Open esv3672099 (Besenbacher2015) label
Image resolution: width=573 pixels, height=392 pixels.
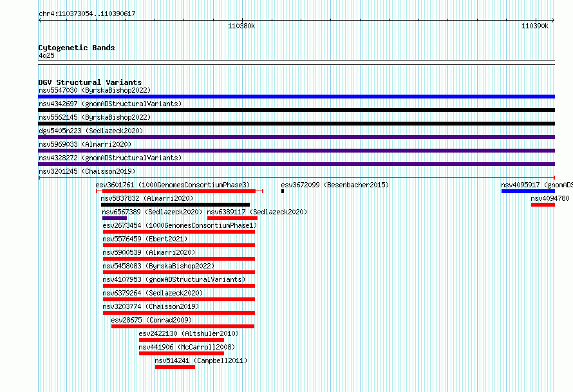click(x=335, y=185)
